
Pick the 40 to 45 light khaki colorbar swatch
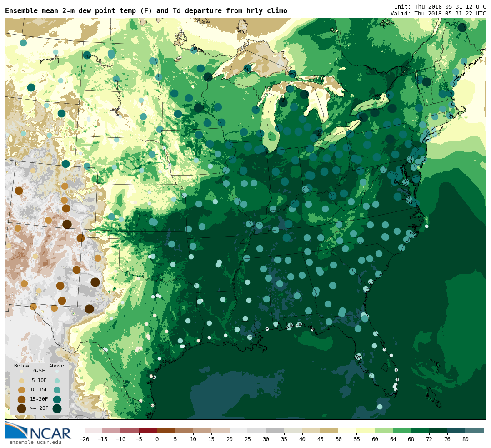coord(311,430)
